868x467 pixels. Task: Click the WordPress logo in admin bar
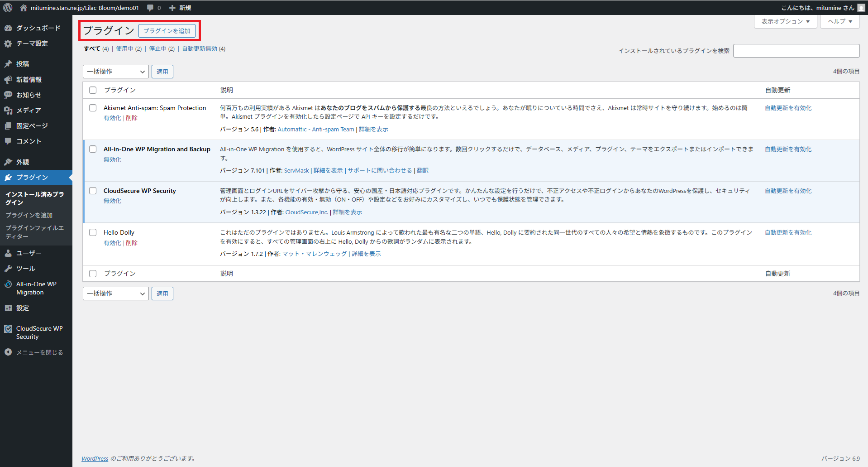tap(8, 8)
